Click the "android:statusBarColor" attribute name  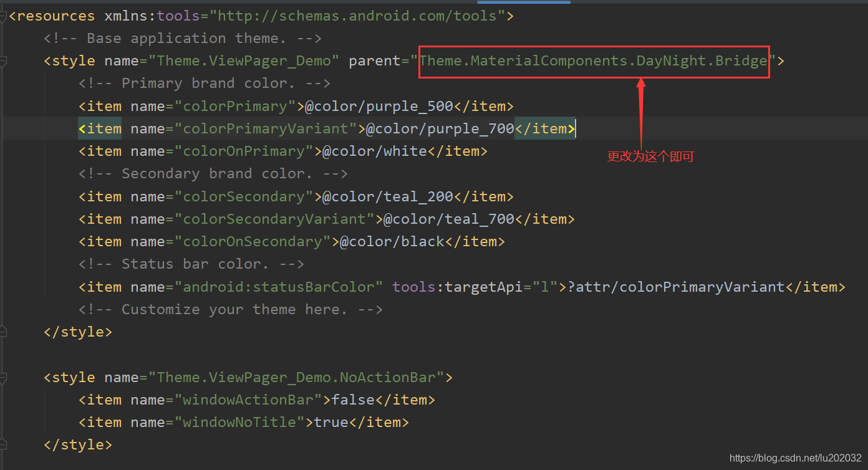tap(279, 287)
